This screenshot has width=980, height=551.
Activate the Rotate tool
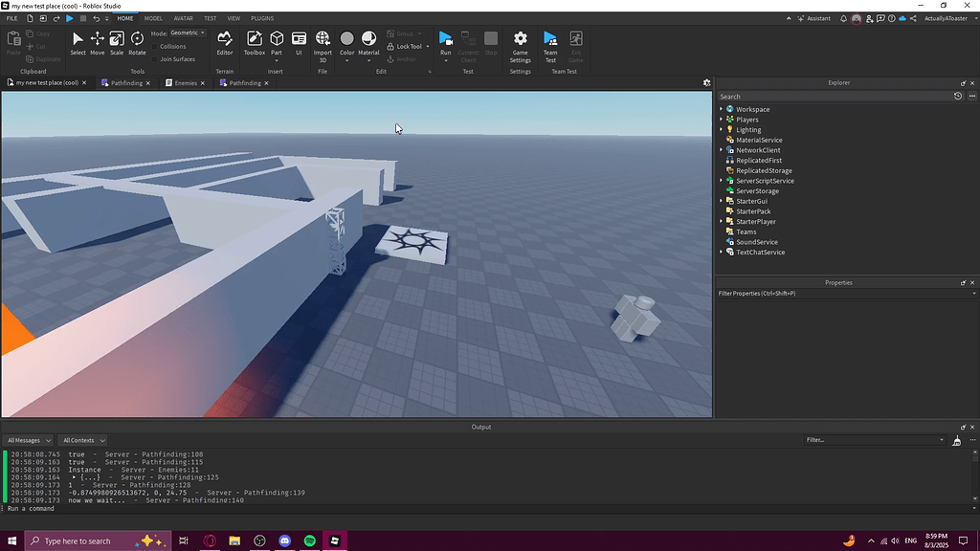[x=137, y=44]
